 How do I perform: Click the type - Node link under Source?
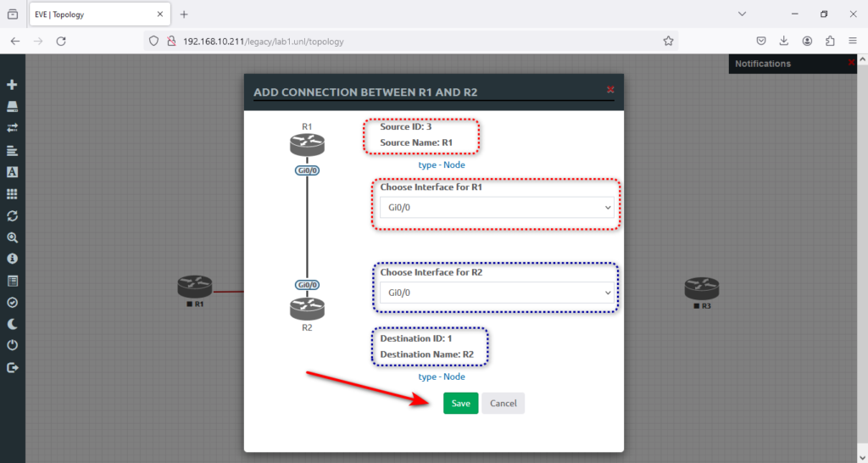[x=441, y=165]
